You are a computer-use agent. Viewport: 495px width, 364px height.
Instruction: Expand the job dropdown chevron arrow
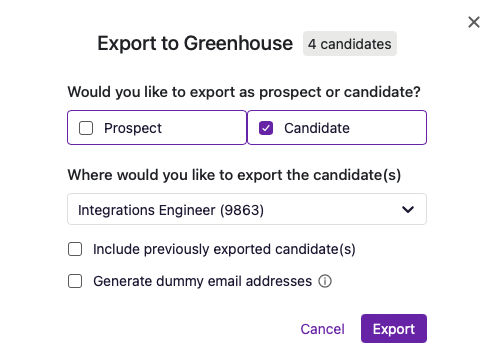(408, 209)
